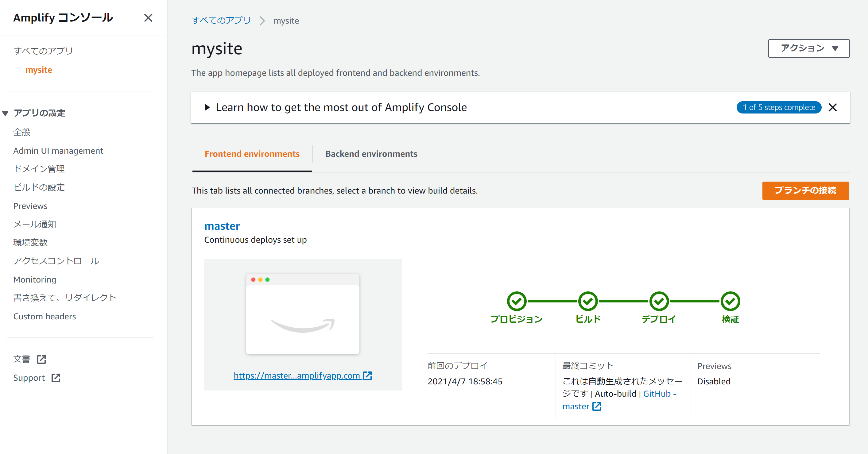Click the ビルド step check icon

tap(588, 301)
